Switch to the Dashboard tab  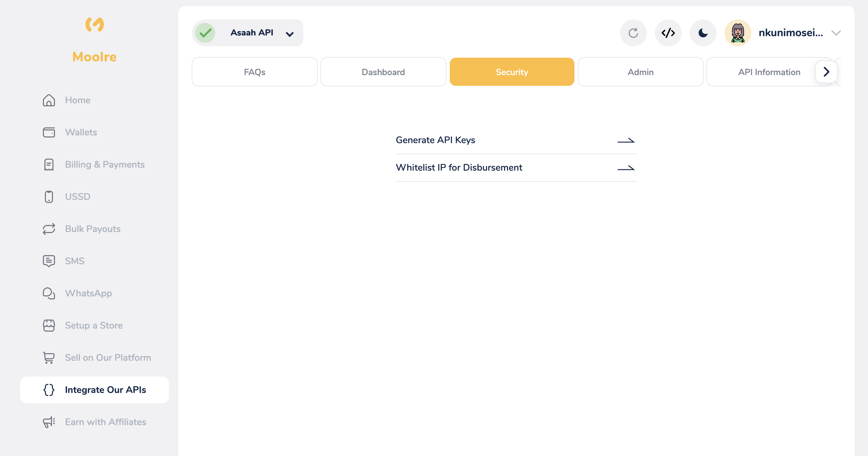(383, 72)
